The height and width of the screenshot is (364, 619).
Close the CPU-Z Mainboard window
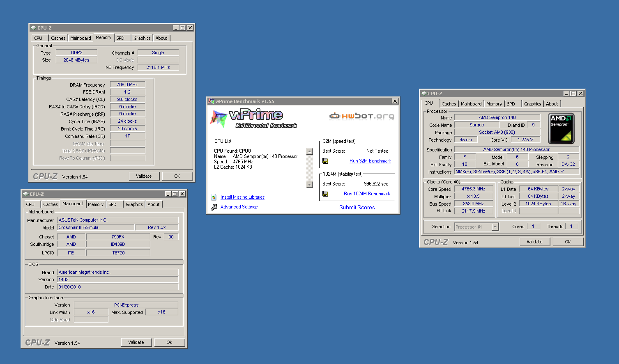point(182,194)
